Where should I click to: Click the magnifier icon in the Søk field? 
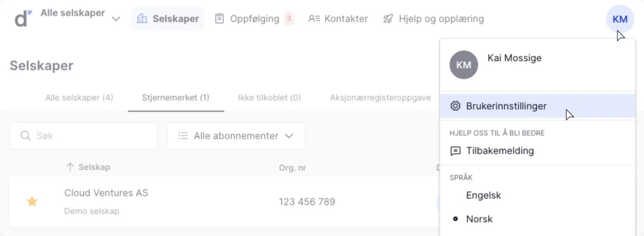pyautogui.click(x=25, y=136)
